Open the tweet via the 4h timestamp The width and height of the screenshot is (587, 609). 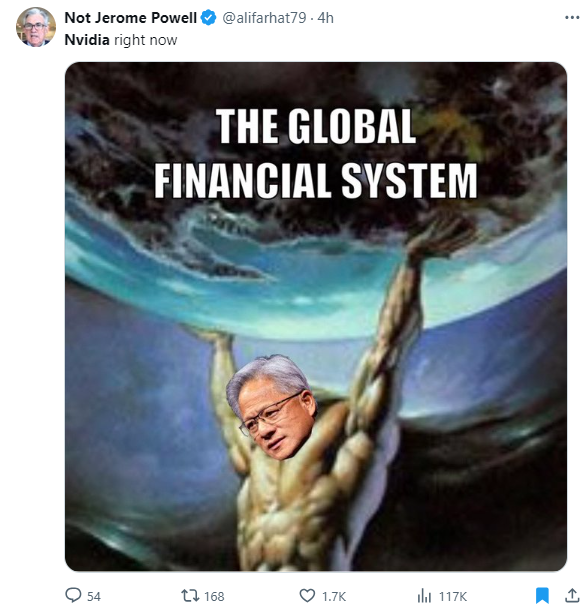click(x=326, y=18)
